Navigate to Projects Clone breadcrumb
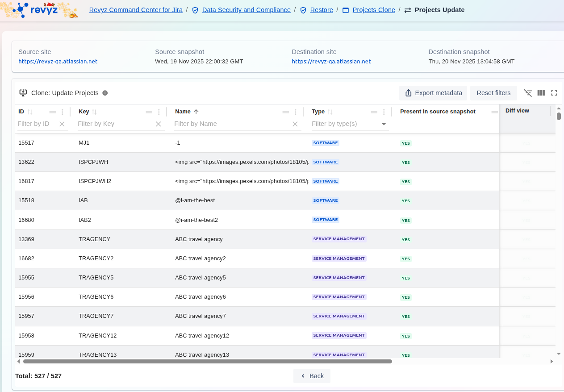Viewport: 564px width, 392px height. (373, 10)
